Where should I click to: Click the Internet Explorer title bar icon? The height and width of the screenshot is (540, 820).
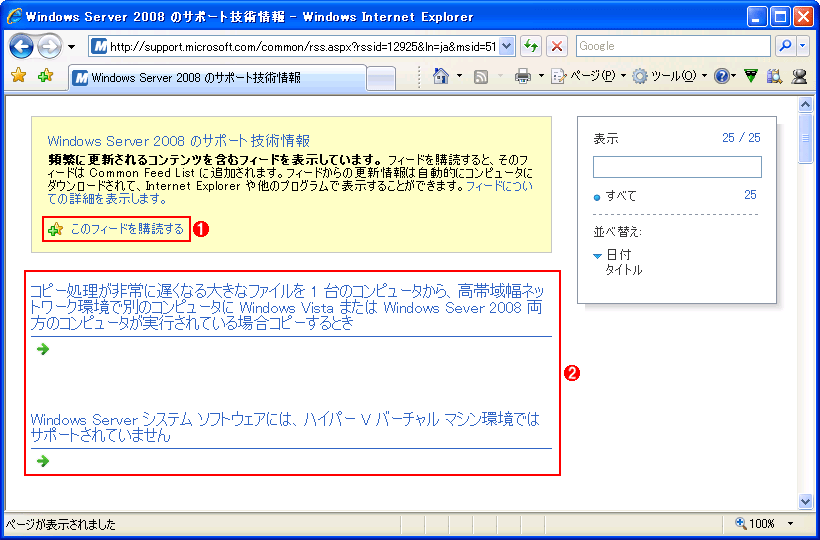click(14, 17)
